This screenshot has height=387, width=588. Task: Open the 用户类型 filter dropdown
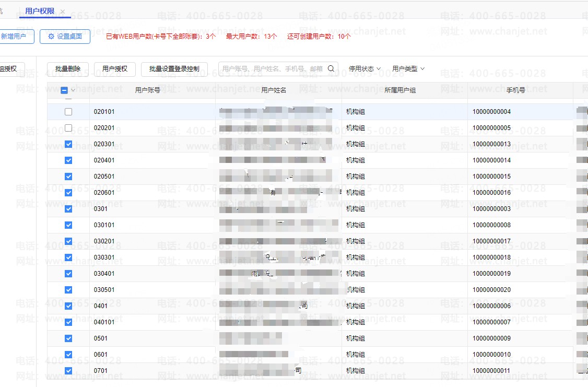pyautogui.click(x=408, y=69)
